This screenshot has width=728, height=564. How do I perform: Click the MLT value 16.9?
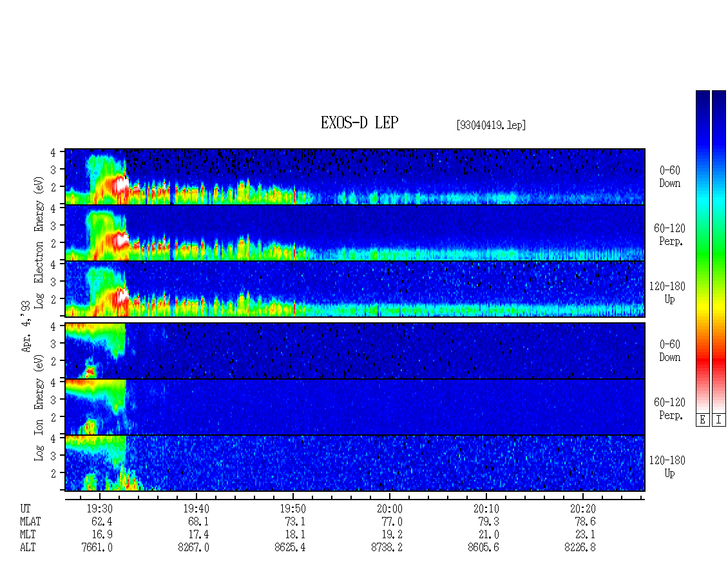coord(102,535)
